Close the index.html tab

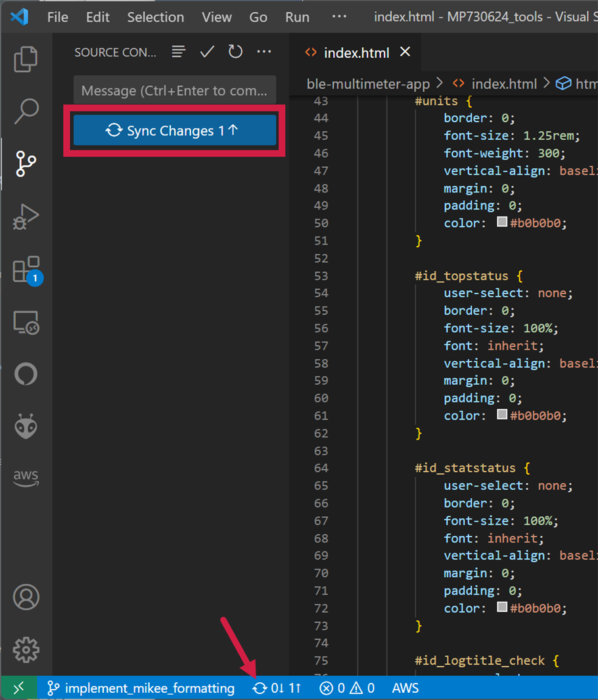pyautogui.click(x=405, y=52)
